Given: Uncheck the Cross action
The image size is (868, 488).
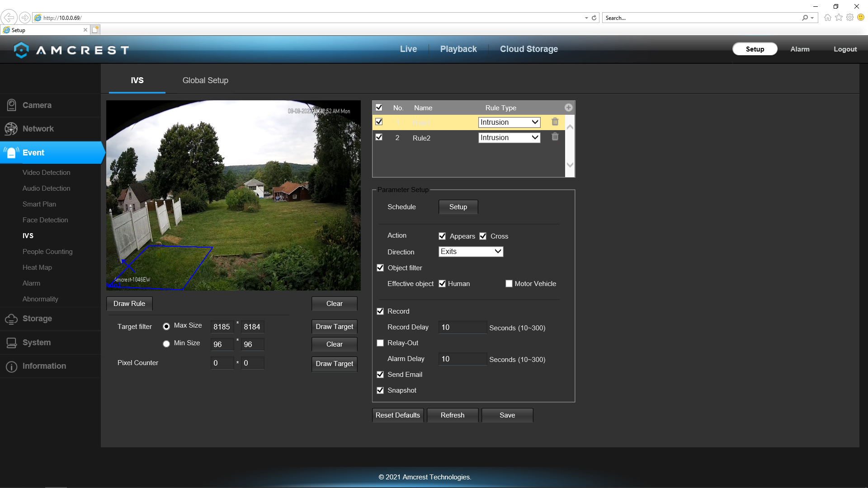Looking at the screenshot, I should (x=483, y=236).
